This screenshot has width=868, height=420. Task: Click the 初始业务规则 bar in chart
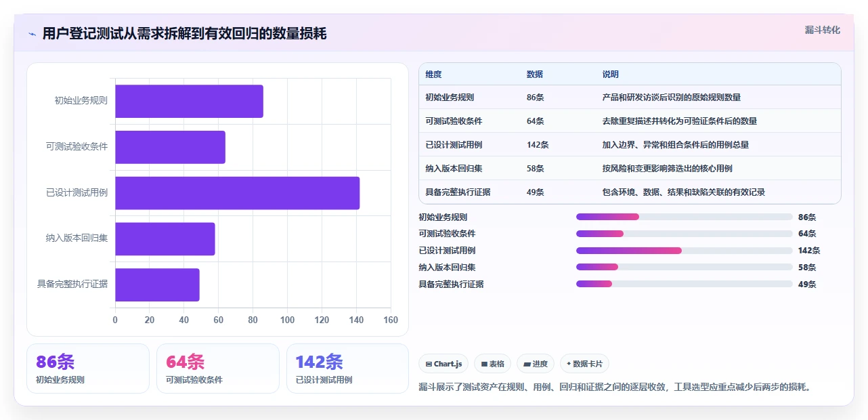point(189,101)
